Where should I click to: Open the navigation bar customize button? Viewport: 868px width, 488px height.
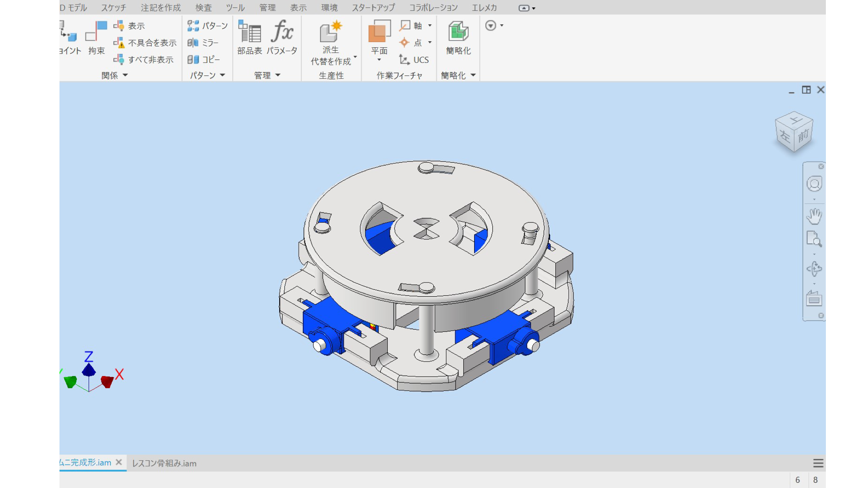[821, 316]
